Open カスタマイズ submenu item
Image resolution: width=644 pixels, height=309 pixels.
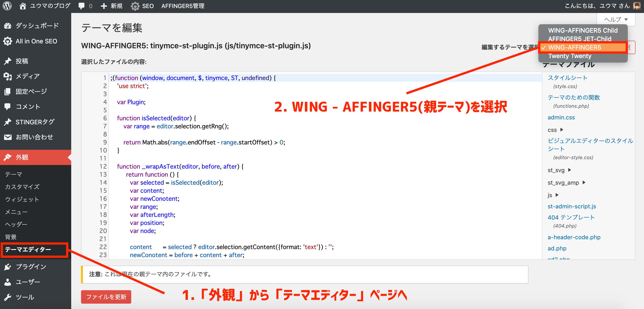(22, 187)
